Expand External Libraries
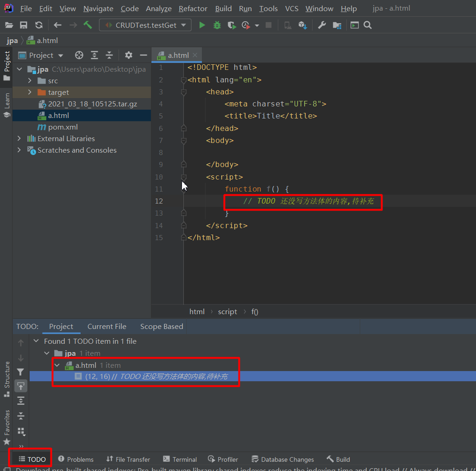The image size is (476, 471). 19,139
